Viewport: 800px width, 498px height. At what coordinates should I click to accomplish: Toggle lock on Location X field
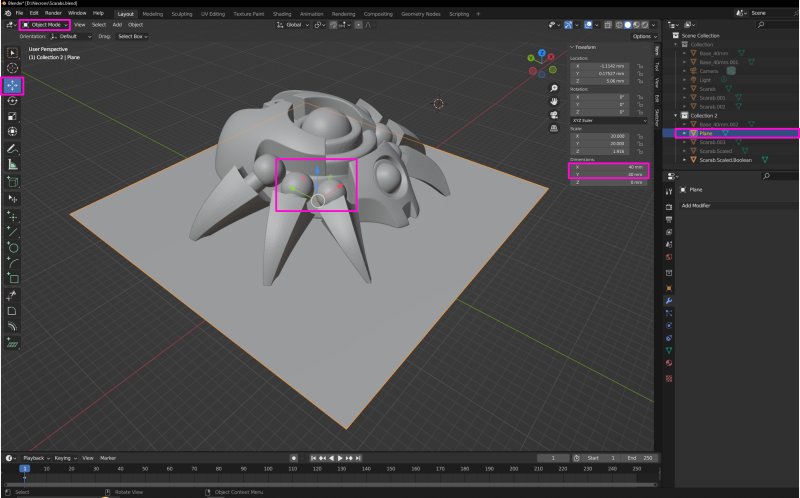[x=640, y=66]
